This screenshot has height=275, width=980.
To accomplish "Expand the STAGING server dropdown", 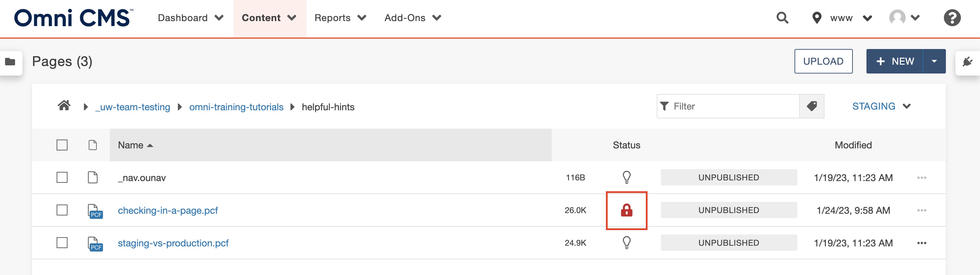I will click(881, 106).
